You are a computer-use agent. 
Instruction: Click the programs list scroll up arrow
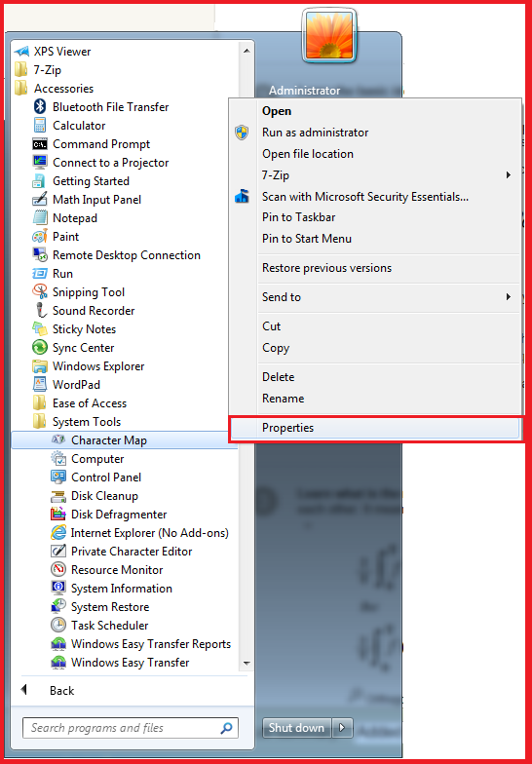coord(247,51)
